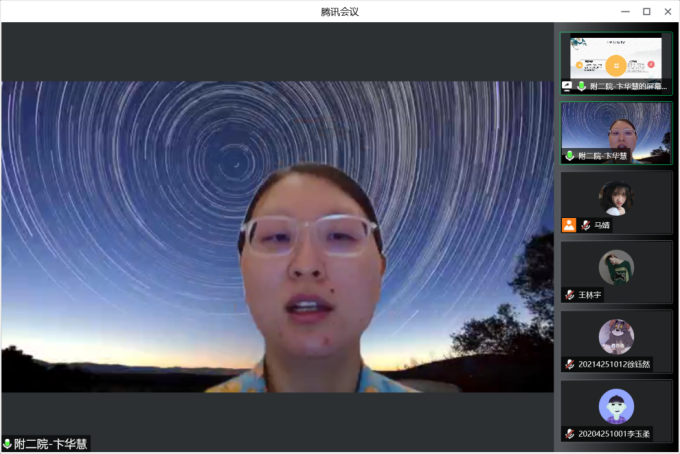Viewport: 680px width, 454px height.
Task: Click the 腾讯会议 window title bar
Action: point(339,11)
